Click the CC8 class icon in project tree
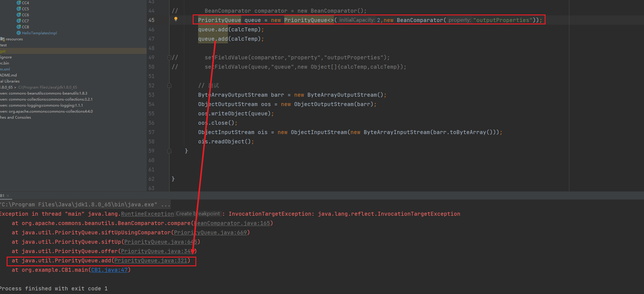The width and height of the screenshot is (644, 294). (19, 27)
